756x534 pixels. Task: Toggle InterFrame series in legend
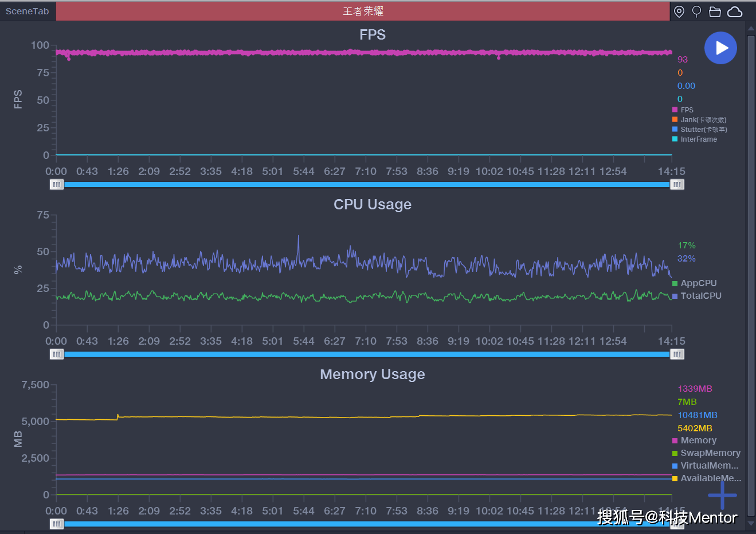(695, 139)
